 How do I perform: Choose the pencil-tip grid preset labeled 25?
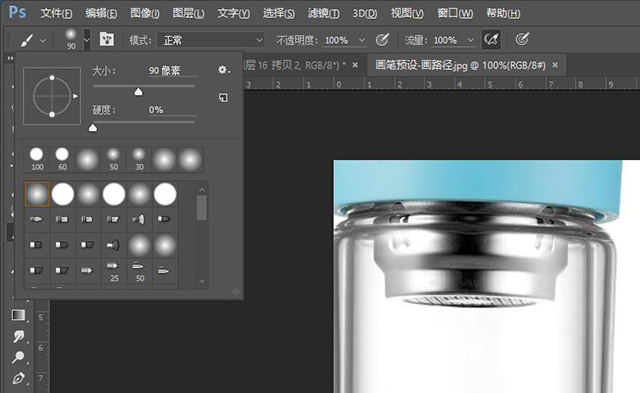click(114, 271)
